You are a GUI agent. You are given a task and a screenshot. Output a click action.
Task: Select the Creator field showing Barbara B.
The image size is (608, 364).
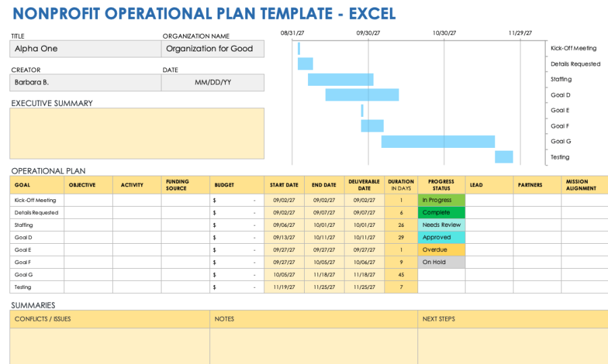tap(85, 82)
